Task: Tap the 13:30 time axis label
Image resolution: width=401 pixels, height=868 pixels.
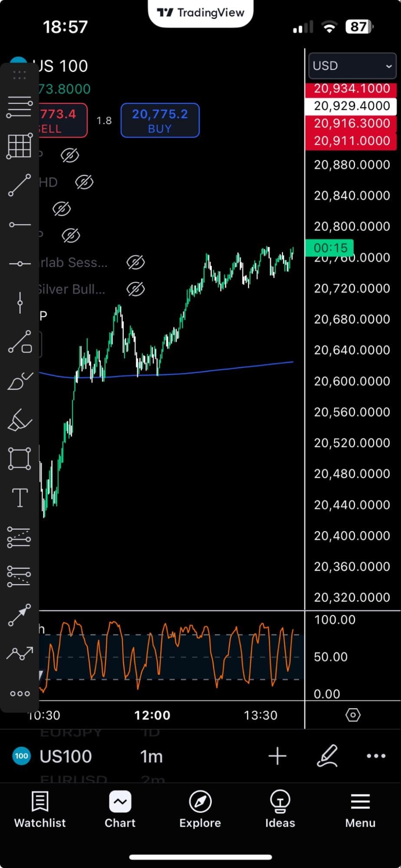Action: [x=260, y=715]
